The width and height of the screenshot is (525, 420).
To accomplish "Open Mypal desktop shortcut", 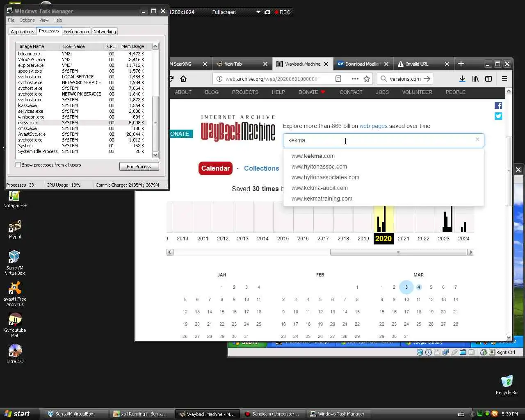I will click(15, 230).
